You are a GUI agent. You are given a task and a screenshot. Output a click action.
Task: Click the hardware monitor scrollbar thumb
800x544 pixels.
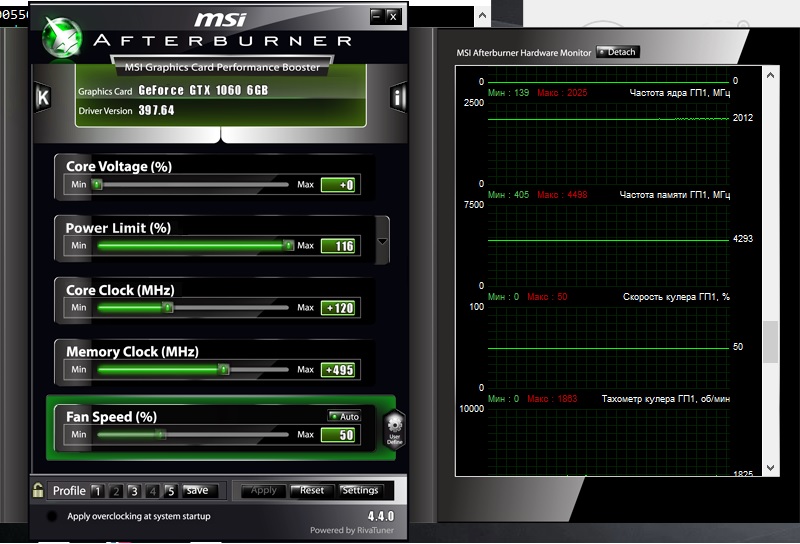pyautogui.click(x=770, y=342)
